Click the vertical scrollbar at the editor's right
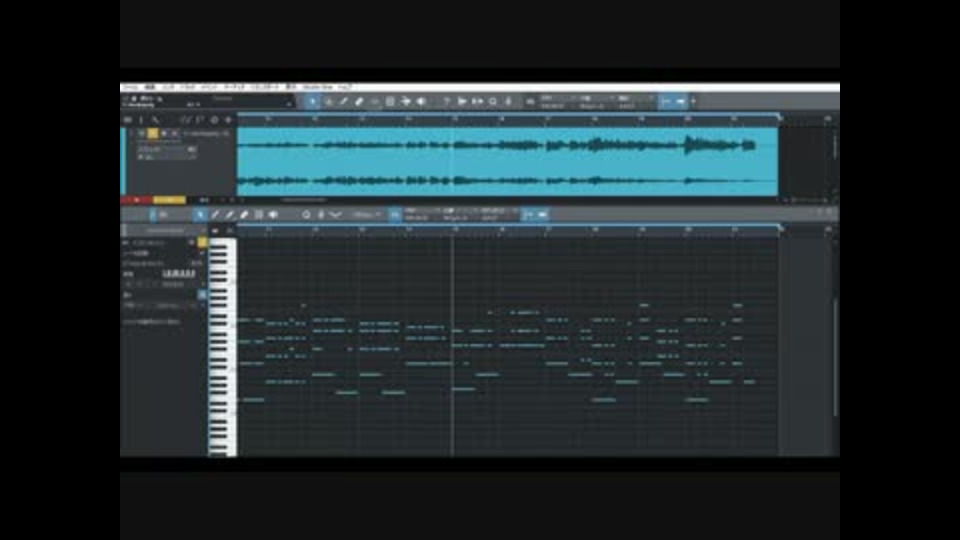 point(835,358)
